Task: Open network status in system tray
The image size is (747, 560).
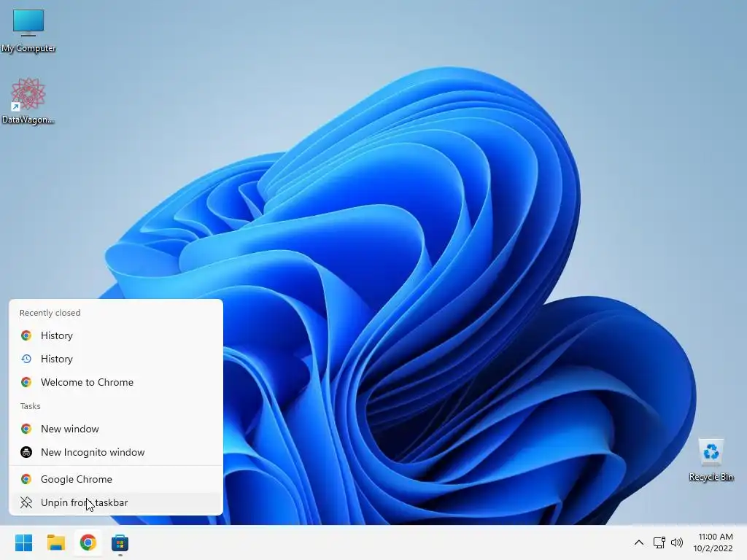Action: pos(659,542)
